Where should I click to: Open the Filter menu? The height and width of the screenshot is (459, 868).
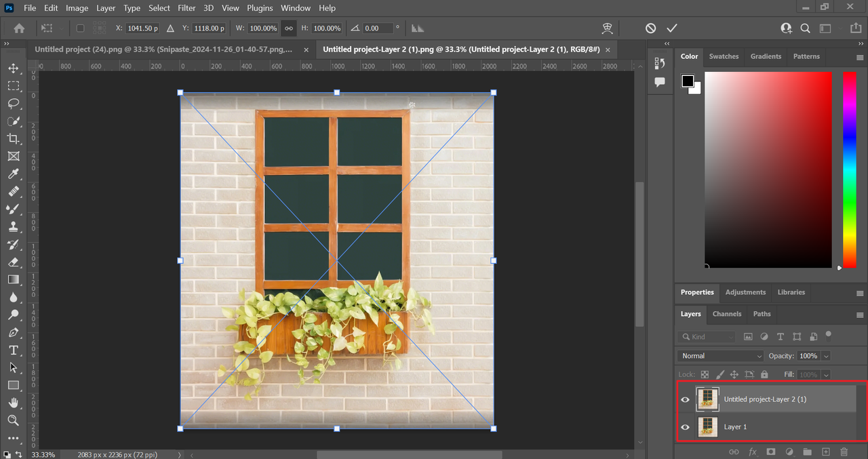pyautogui.click(x=186, y=8)
